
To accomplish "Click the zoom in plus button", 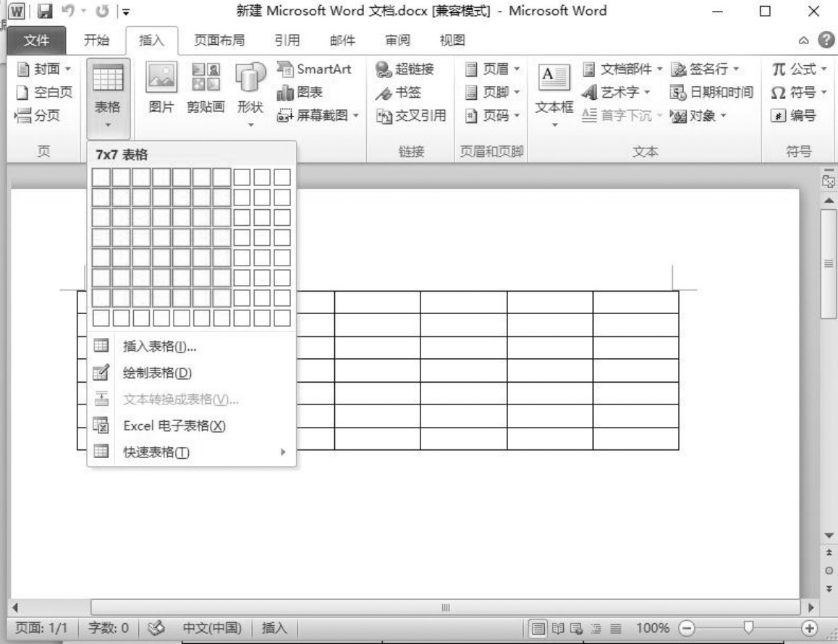I will click(x=809, y=628).
